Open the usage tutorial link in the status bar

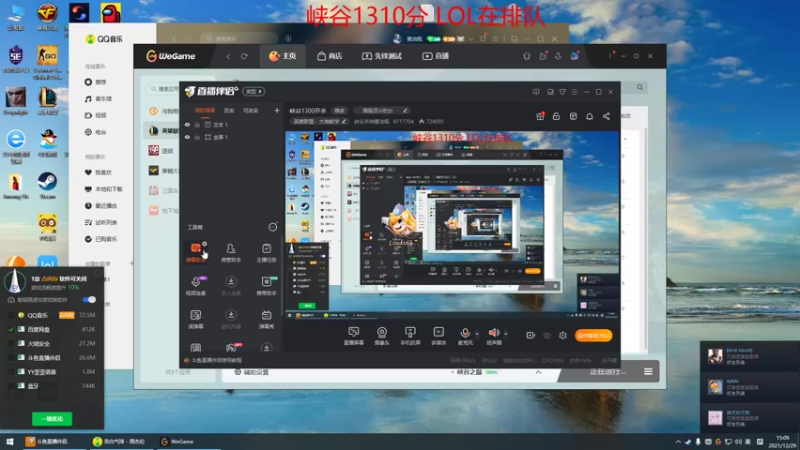pos(214,360)
